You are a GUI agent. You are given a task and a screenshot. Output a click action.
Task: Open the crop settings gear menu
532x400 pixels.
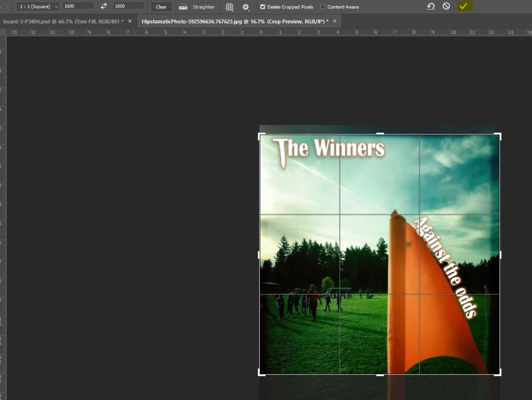coord(246,7)
